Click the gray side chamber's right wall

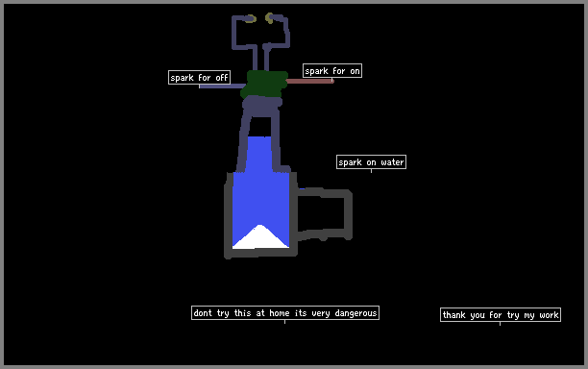tap(348, 214)
